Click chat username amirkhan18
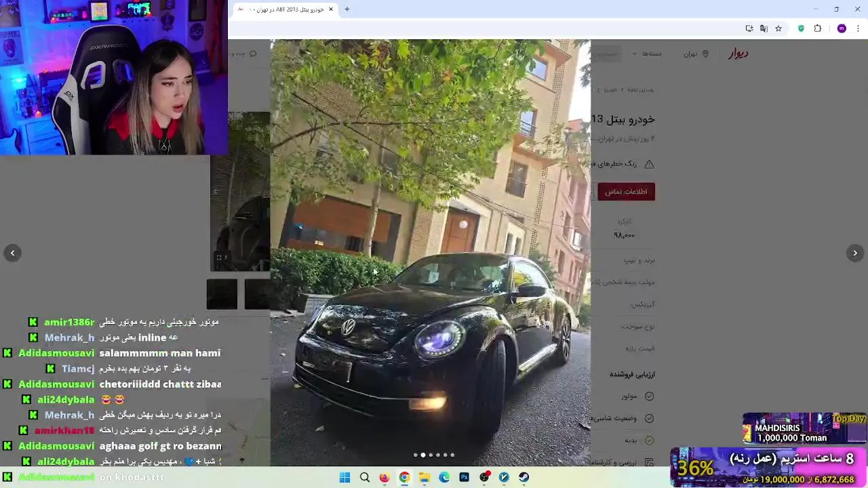868x488 pixels. (x=64, y=430)
